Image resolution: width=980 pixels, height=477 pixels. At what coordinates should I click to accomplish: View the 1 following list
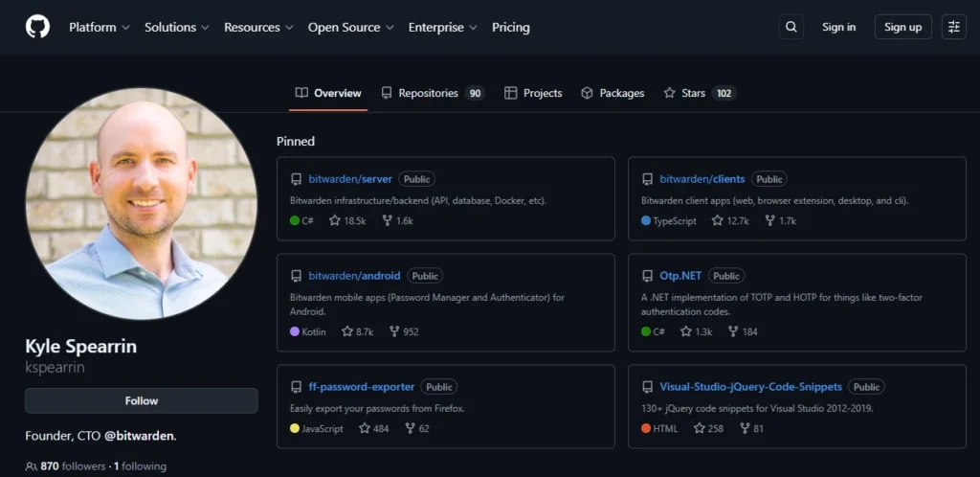click(x=140, y=466)
